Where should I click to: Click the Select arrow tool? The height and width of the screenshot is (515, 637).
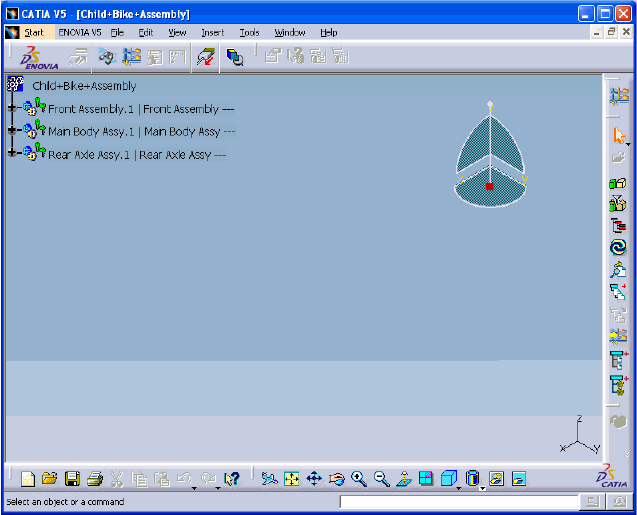[617, 135]
